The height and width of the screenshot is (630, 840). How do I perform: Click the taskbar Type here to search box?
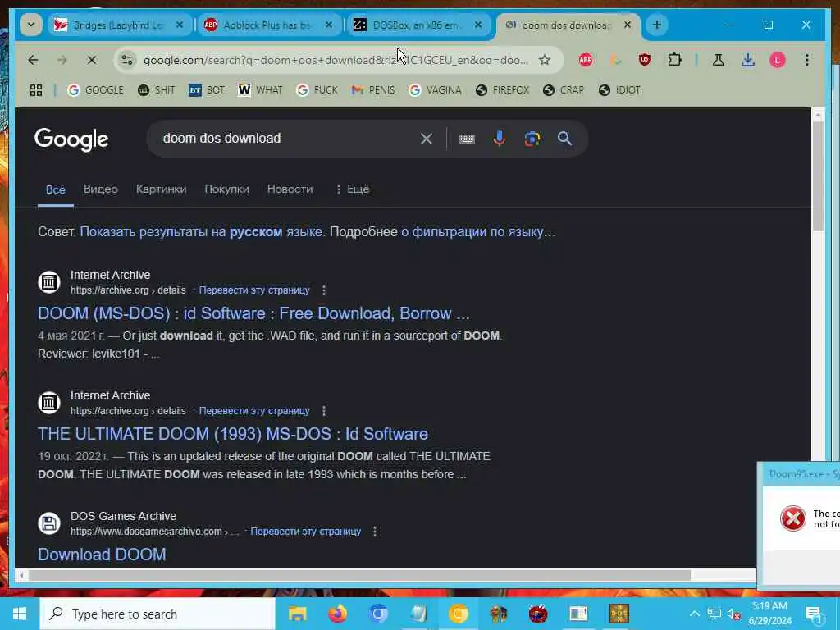[x=157, y=614]
